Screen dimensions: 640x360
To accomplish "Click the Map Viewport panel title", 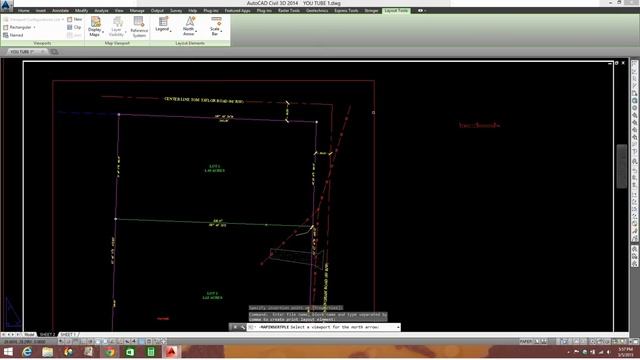I will [x=117, y=43].
